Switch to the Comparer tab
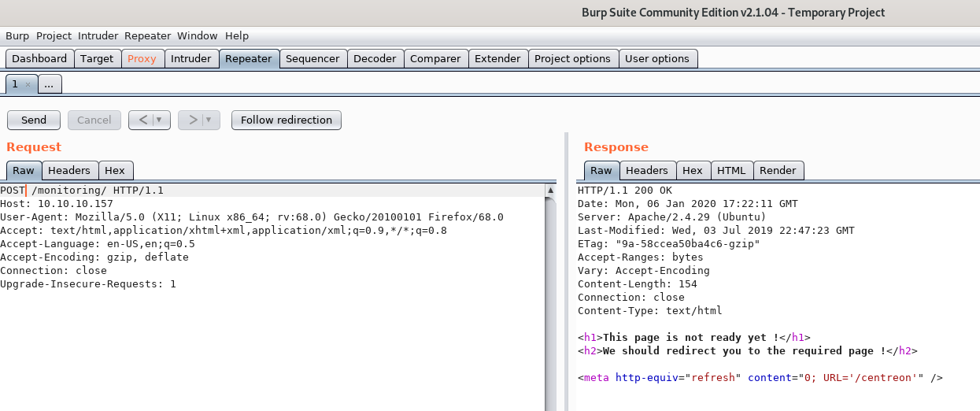The height and width of the screenshot is (411, 980). click(x=435, y=59)
